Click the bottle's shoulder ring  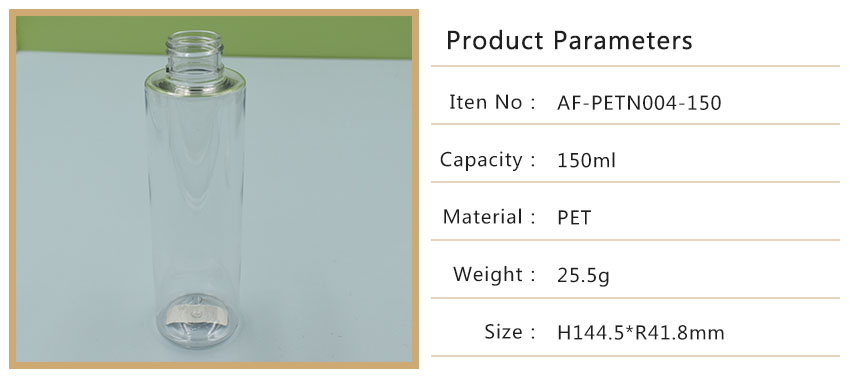pos(195,82)
